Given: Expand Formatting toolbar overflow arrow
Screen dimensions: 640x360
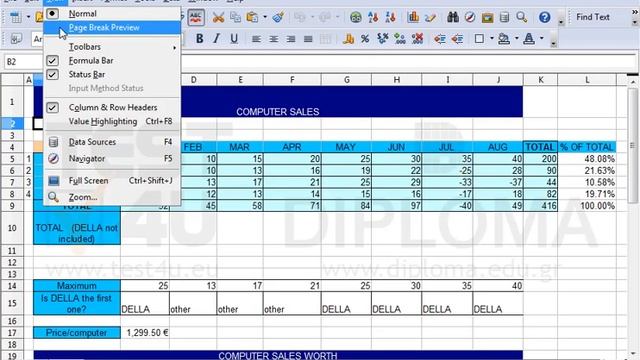Looking at the screenshot, I should click(553, 43).
